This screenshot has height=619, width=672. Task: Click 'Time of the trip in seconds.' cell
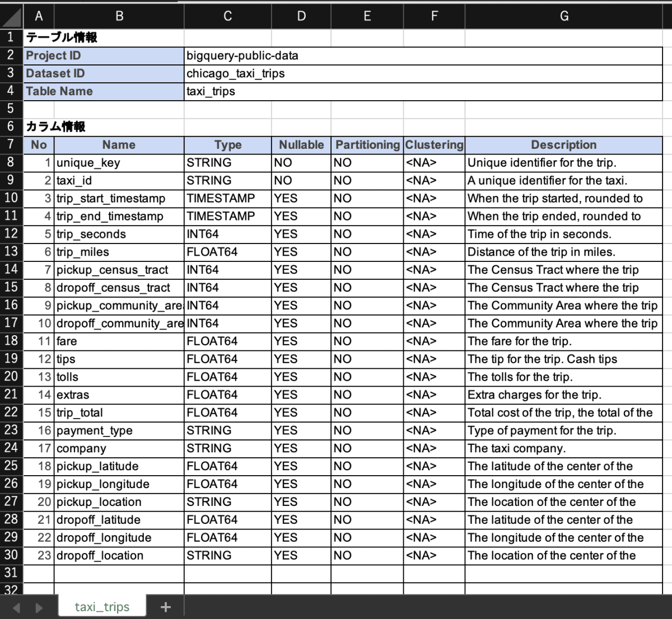[564, 234]
